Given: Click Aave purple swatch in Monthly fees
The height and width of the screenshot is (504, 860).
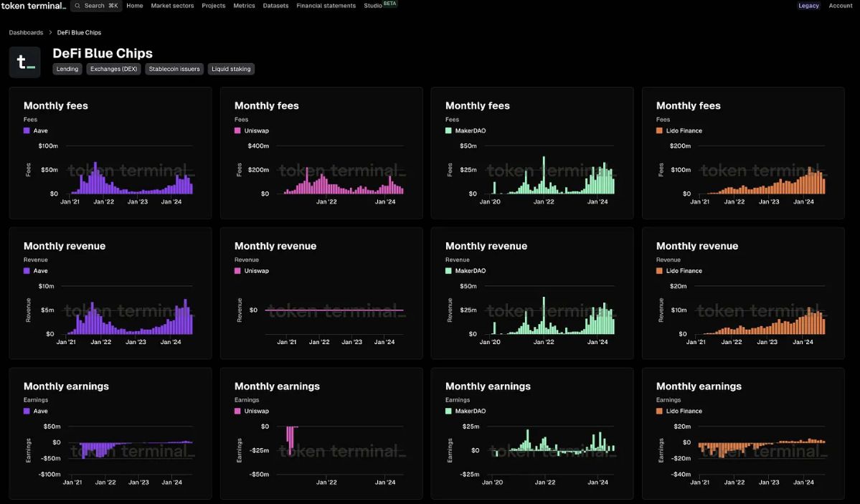Looking at the screenshot, I should (27, 130).
